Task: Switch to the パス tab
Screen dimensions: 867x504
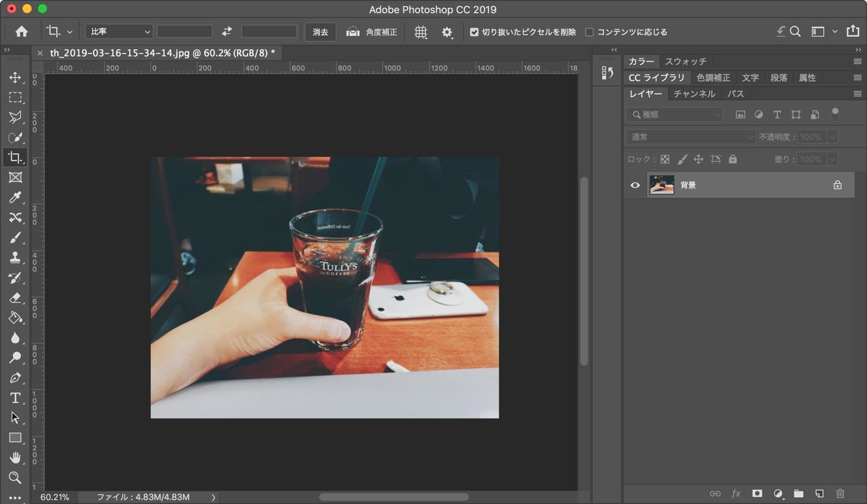Action: click(x=735, y=94)
